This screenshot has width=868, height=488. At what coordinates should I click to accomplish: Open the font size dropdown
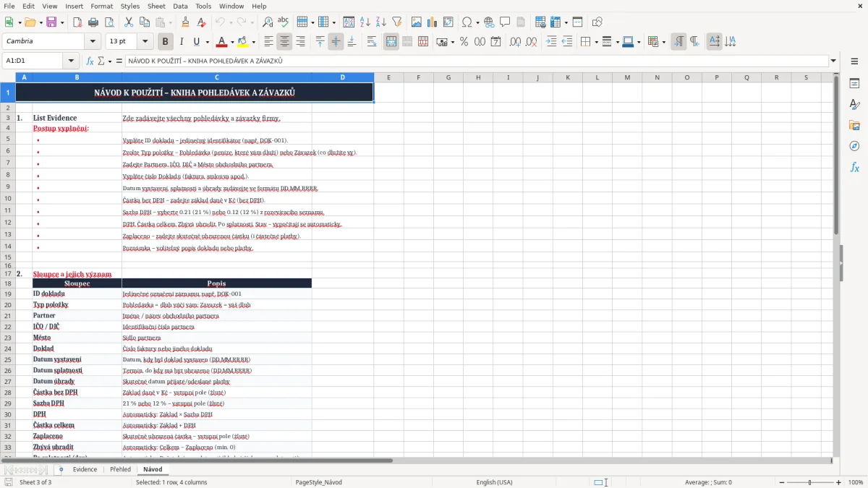(x=145, y=42)
